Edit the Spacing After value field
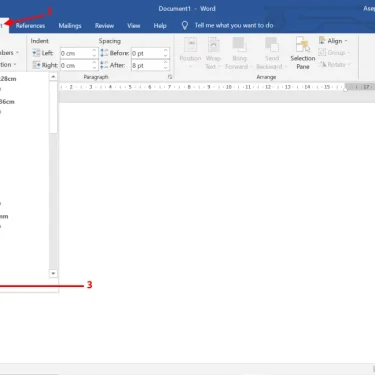This screenshot has height=375, width=375. tap(147, 65)
